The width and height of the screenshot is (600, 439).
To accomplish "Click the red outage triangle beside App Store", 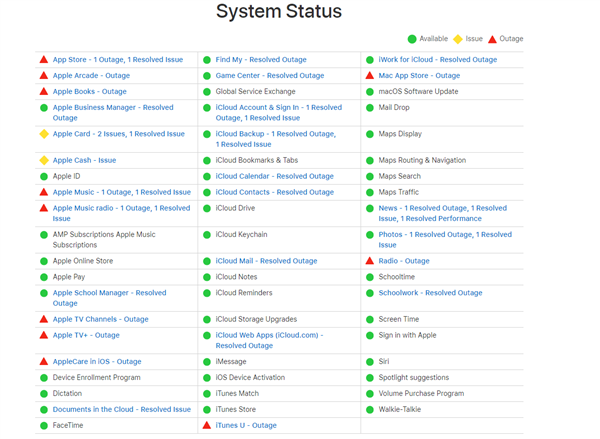I will point(44,60).
